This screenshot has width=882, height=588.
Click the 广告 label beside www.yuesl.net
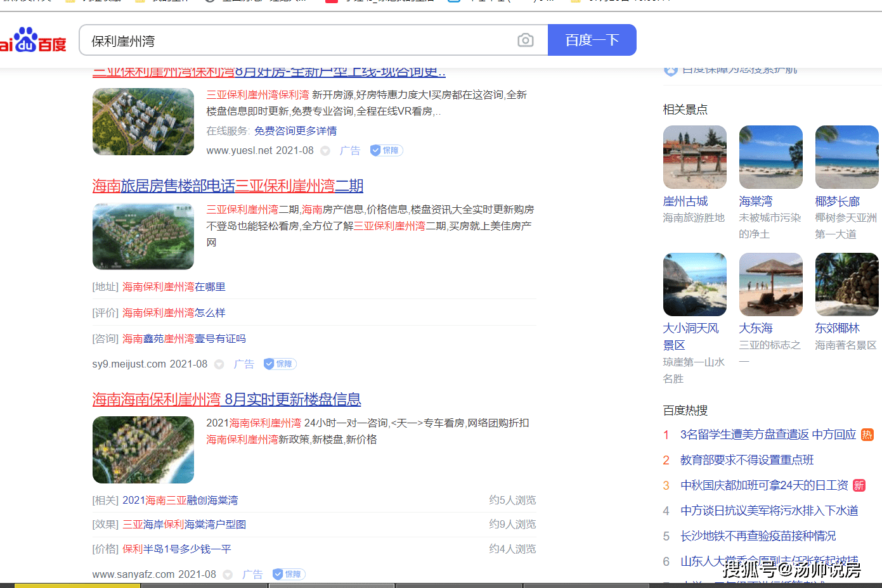(x=349, y=151)
